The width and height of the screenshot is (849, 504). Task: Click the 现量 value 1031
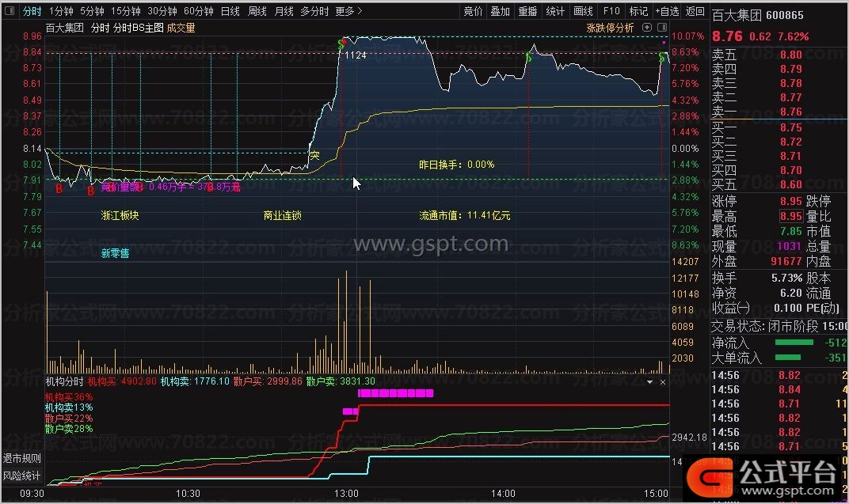pos(788,246)
